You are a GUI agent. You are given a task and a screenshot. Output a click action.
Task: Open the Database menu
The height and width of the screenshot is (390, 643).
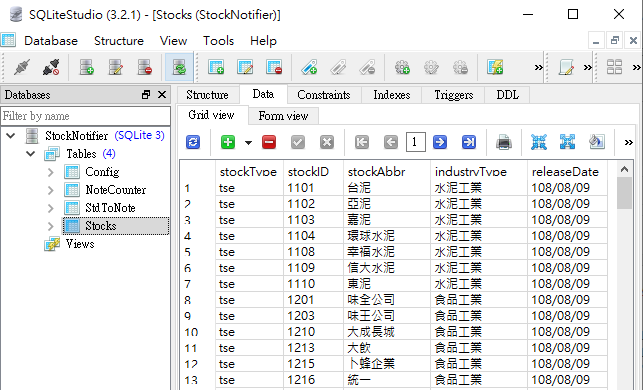tap(51, 41)
